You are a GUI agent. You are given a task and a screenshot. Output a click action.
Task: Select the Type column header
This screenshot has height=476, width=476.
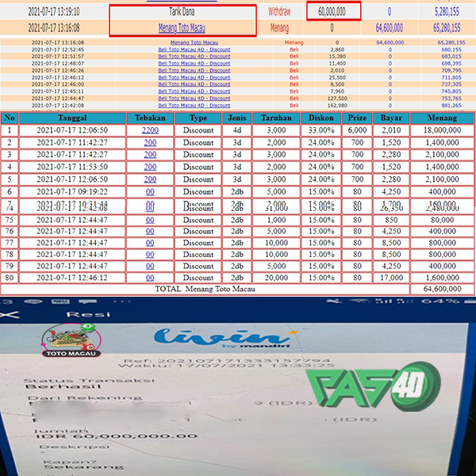tap(198, 117)
